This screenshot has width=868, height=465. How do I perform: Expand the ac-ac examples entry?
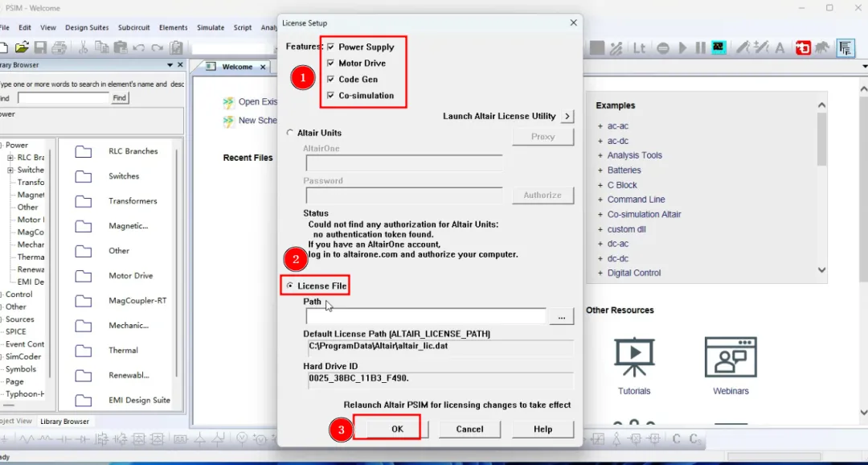click(600, 126)
